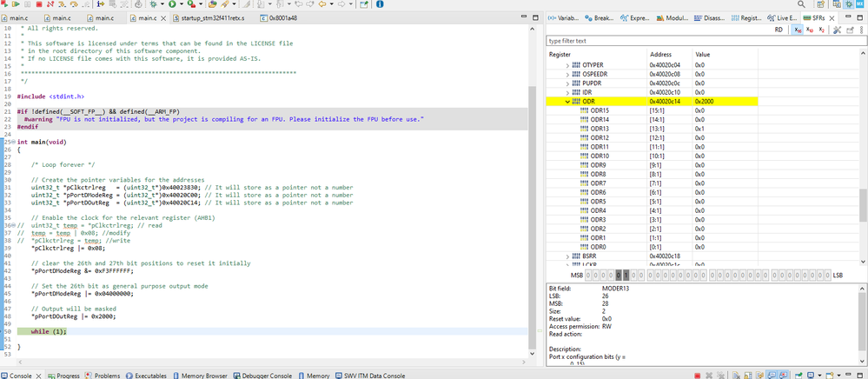Collapse the ODR register tree node
Viewport: 868px width, 379px height.
pos(567,102)
